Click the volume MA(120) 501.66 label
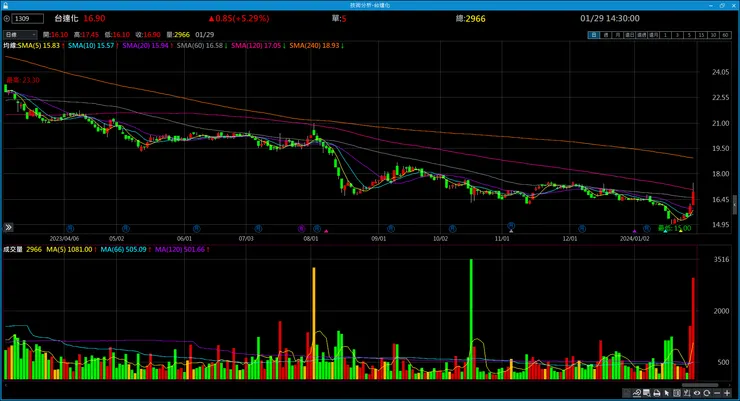740x401 pixels. (182, 249)
